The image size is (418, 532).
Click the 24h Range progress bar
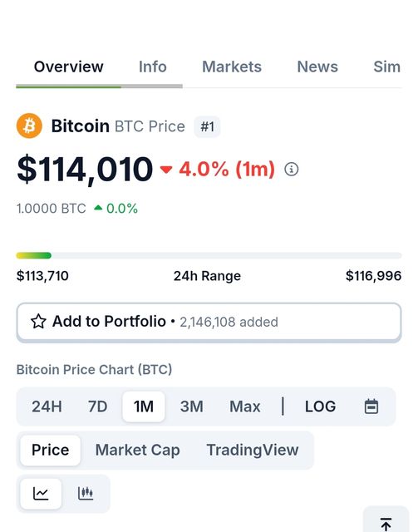pyautogui.click(x=209, y=255)
